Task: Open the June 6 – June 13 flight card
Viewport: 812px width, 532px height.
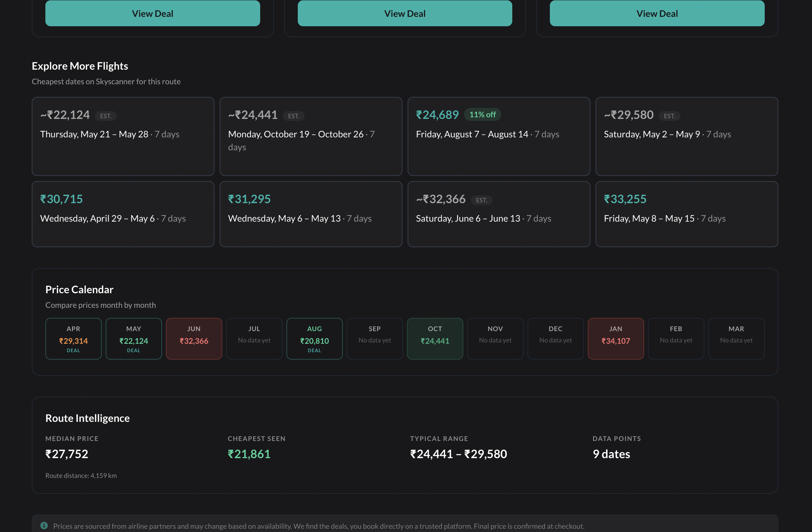Action: (498, 214)
